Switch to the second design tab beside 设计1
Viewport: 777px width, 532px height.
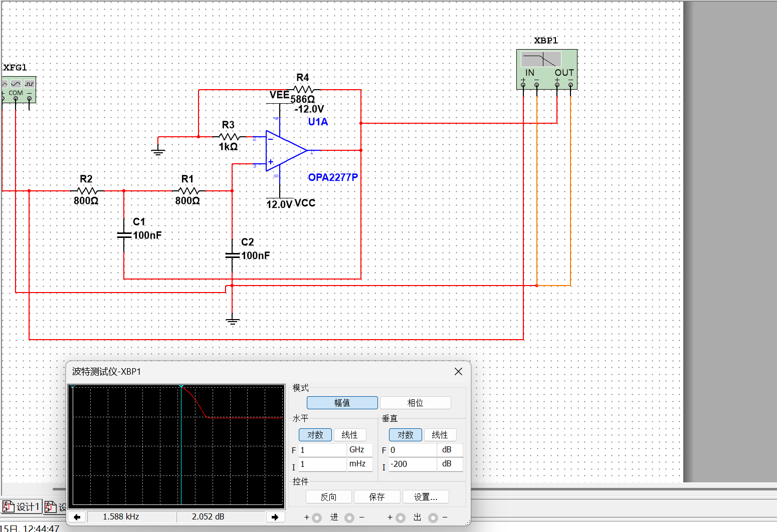tap(55, 506)
